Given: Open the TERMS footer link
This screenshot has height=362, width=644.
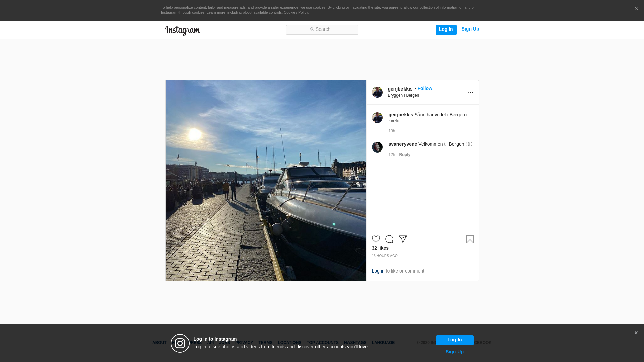Looking at the screenshot, I should click(x=265, y=343).
